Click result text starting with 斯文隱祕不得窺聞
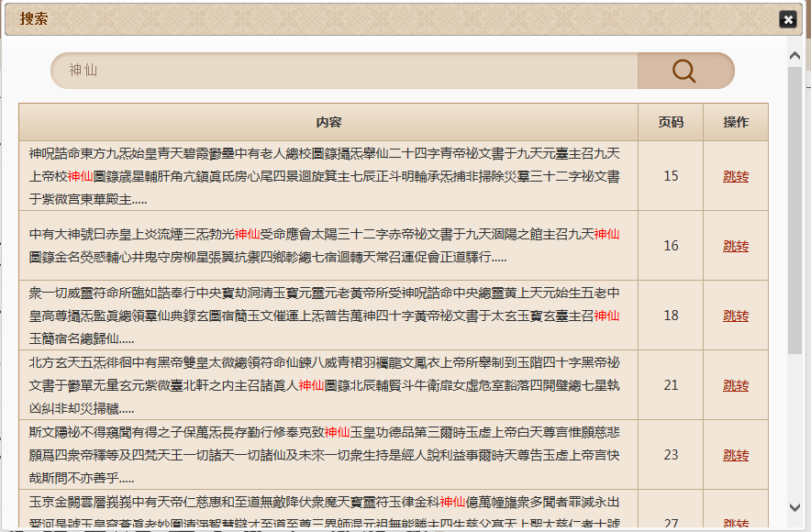Image resolution: width=811 pixels, height=532 pixels. (x=325, y=455)
